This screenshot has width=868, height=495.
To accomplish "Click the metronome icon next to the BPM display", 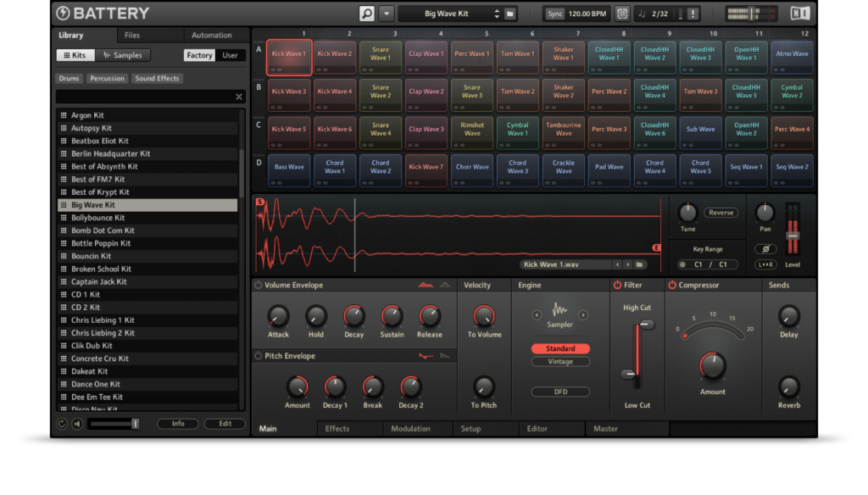I will point(624,13).
